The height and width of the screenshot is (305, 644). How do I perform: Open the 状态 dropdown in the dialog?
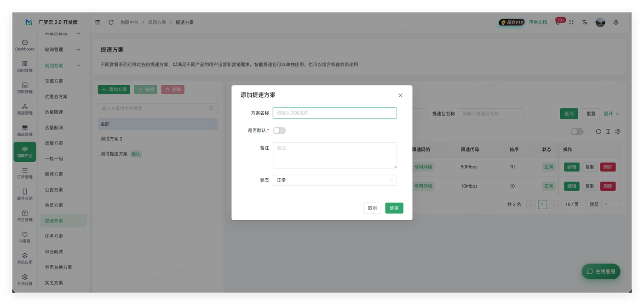coord(335,180)
